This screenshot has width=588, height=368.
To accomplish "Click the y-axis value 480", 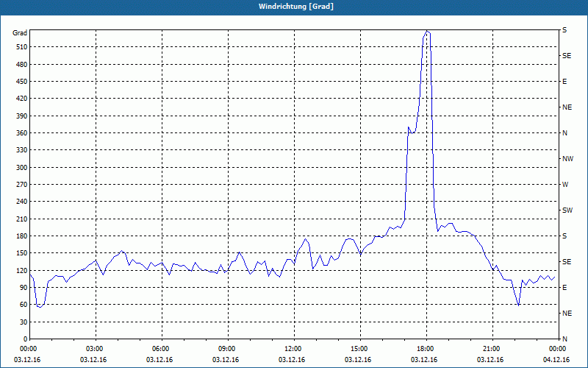I will pyautogui.click(x=22, y=64).
